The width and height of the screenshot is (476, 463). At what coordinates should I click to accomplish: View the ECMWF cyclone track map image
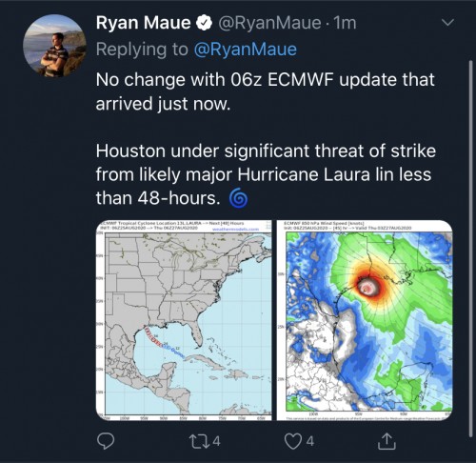pos(184,320)
